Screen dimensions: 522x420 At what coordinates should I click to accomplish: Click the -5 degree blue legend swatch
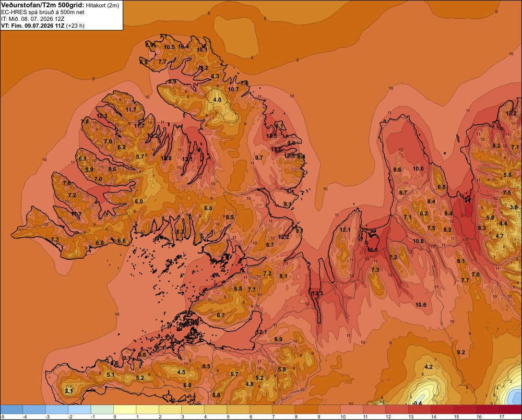[11, 410]
